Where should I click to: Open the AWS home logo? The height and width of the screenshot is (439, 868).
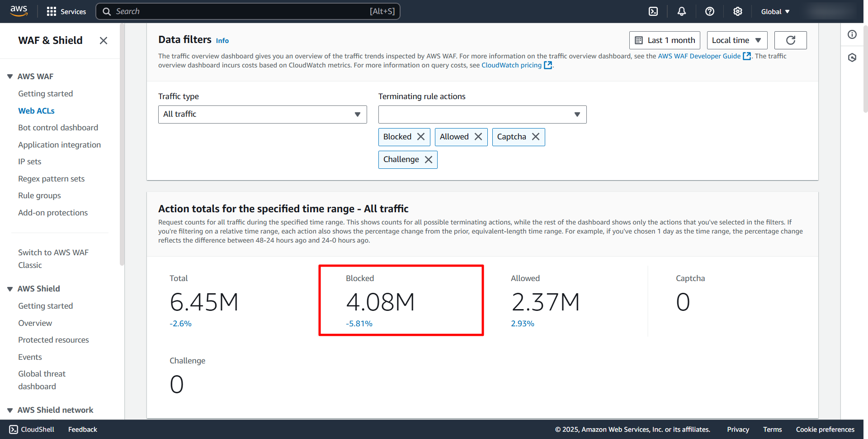pos(19,11)
